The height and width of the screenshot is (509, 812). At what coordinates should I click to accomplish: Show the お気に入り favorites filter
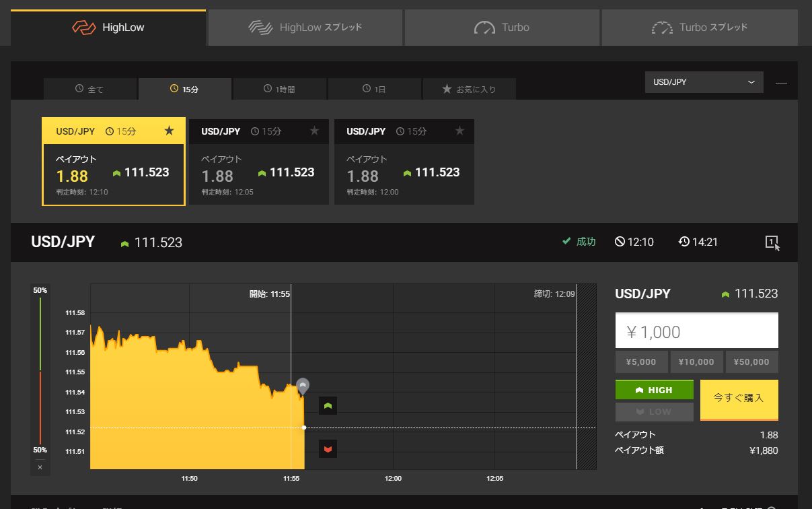point(469,89)
